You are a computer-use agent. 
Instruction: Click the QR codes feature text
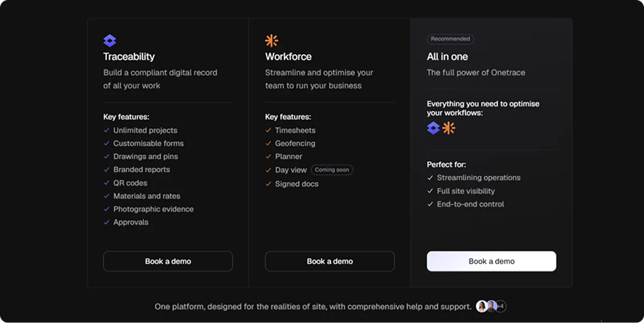130,183
